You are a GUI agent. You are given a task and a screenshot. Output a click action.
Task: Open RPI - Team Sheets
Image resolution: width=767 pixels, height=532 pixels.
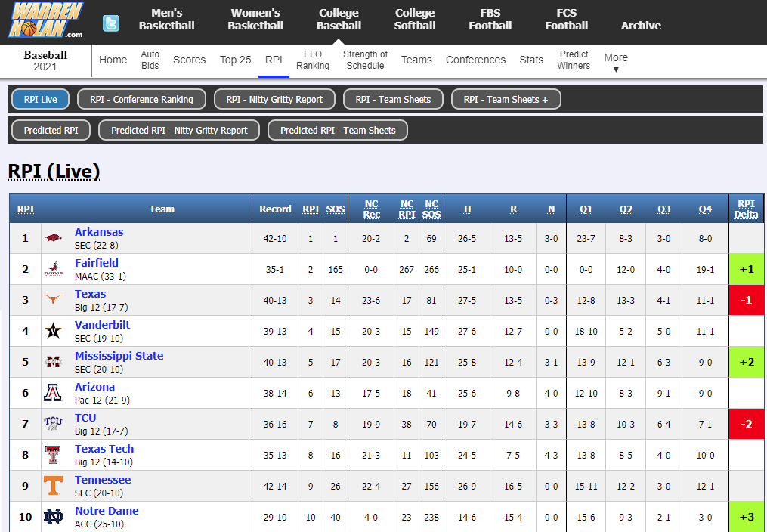point(393,99)
